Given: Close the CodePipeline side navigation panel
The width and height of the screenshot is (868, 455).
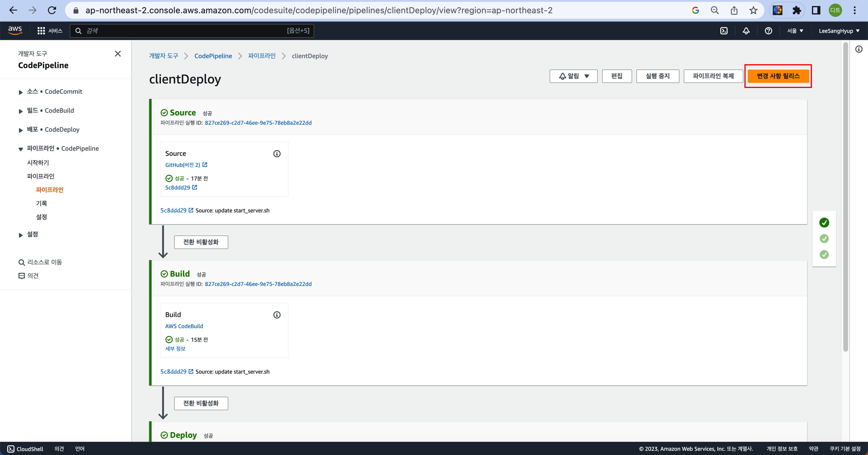Looking at the screenshot, I should pos(118,54).
